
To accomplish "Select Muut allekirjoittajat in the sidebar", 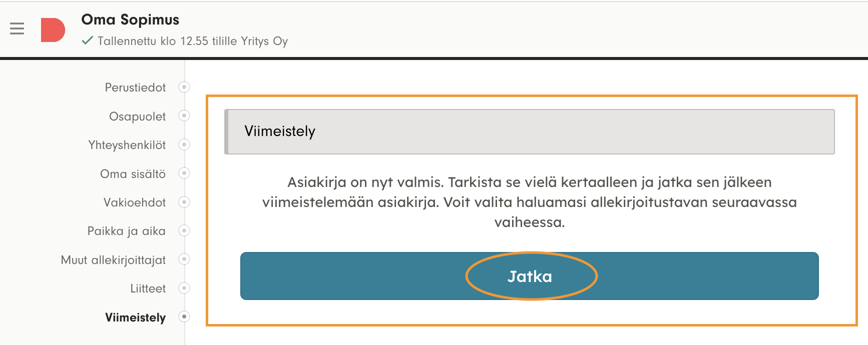I will (113, 260).
